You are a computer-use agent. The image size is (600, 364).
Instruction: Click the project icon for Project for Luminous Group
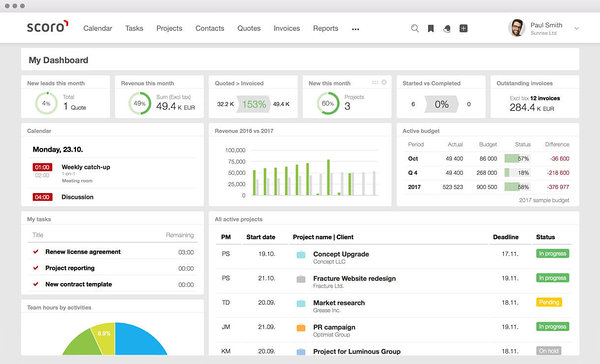(301, 352)
